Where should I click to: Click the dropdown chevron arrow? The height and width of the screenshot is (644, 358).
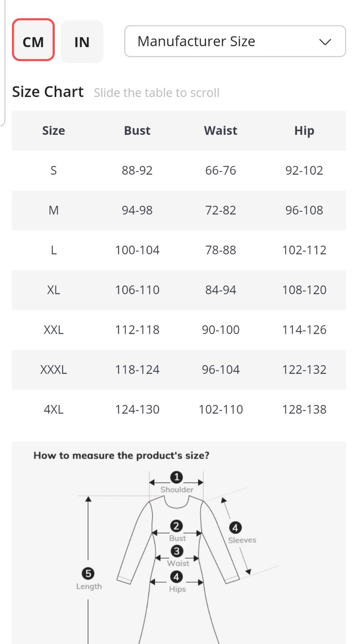pos(325,41)
